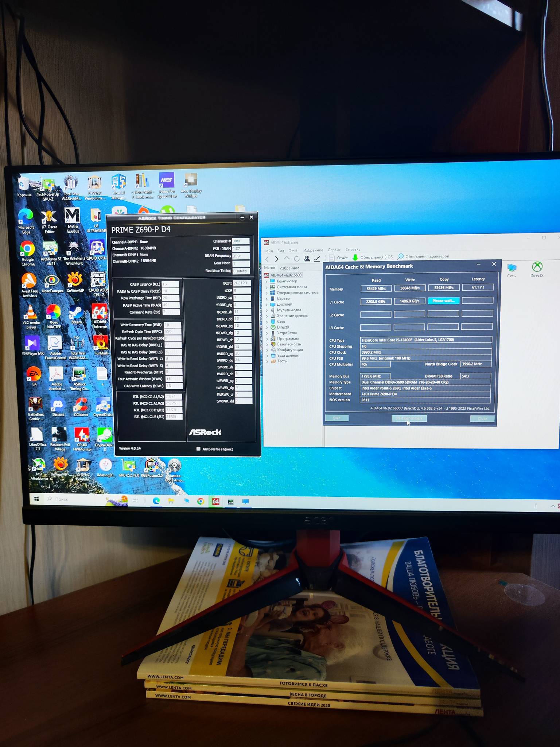Screen dimensions: 560x747
Task: Click the Обновления BIOS toolbar button
Action: (x=372, y=257)
